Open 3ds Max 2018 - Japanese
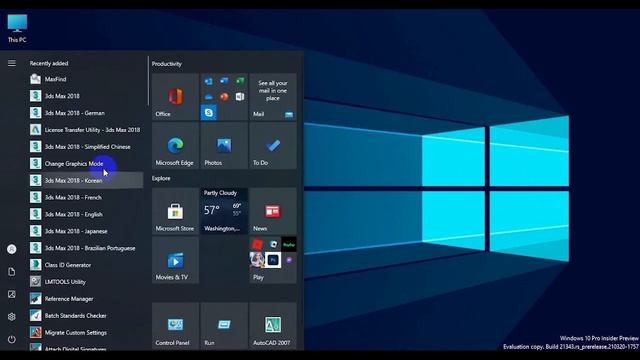Screen dimensions: 640x360 86,231
